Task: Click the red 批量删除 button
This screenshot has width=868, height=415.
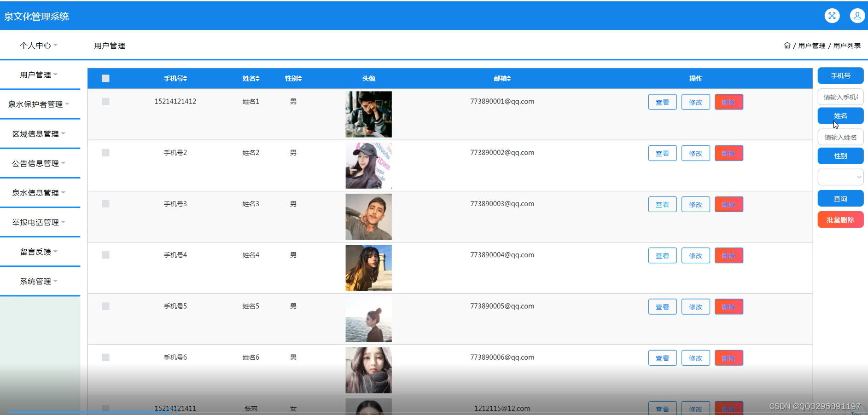Action: click(840, 219)
